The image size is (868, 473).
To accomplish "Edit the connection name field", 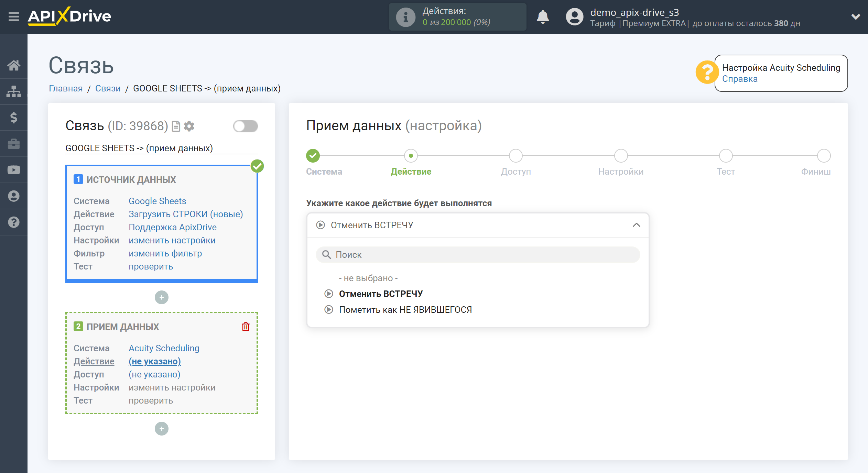I will click(x=162, y=148).
